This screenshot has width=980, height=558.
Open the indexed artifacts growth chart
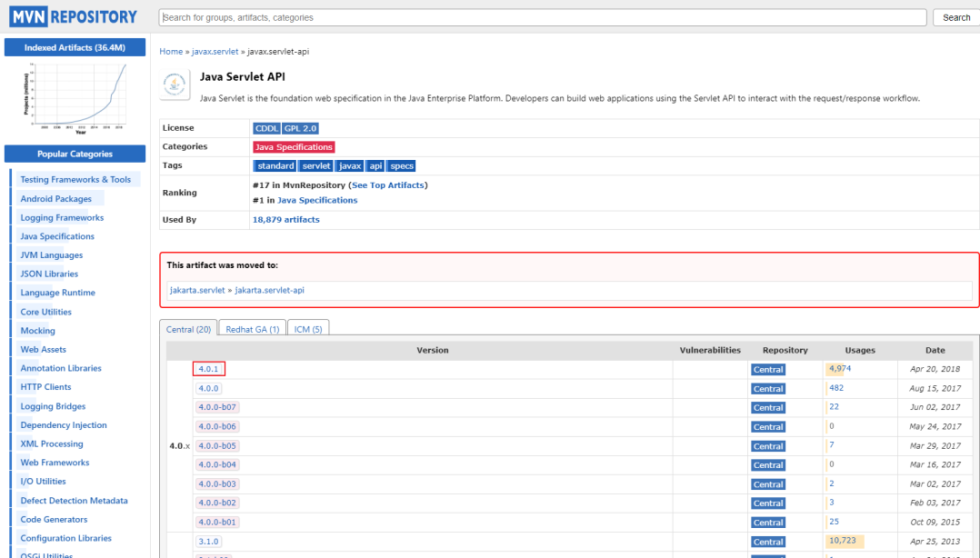pyautogui.click(x=75, y=98)
